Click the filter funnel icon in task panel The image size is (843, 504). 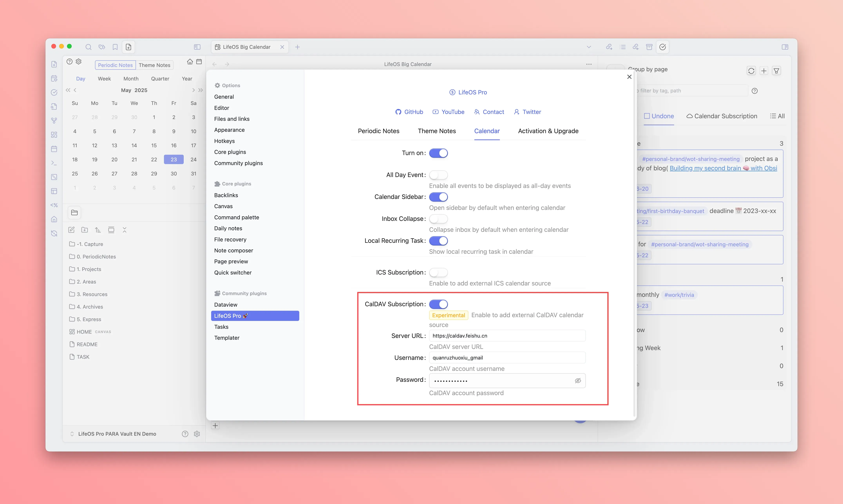coord(776,71)
